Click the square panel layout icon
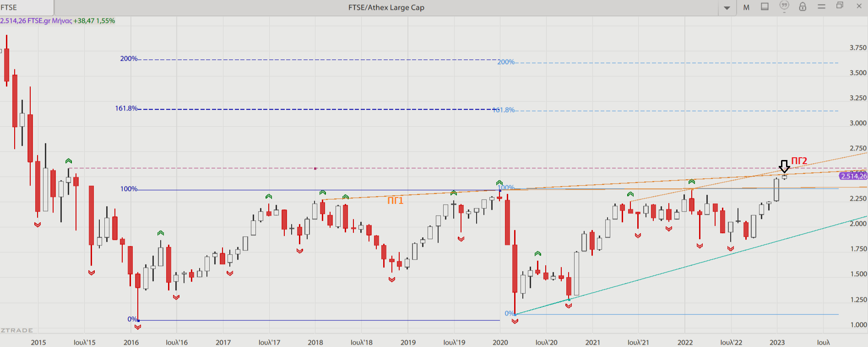Image resolution: width=868 pixels, height=347 pixels. (765, 6)
